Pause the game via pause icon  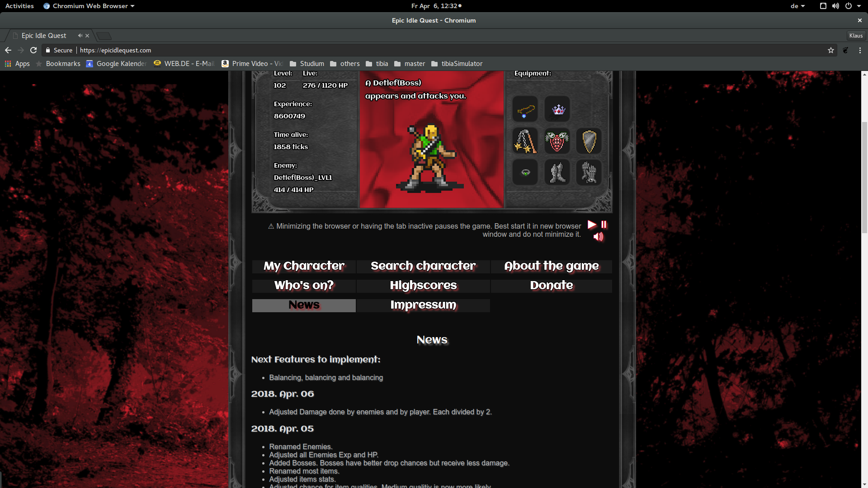(604, 224)
